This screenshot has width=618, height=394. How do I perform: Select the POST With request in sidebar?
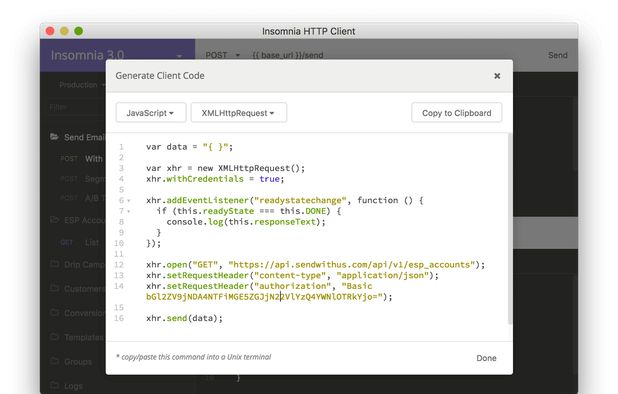[82, 159]
